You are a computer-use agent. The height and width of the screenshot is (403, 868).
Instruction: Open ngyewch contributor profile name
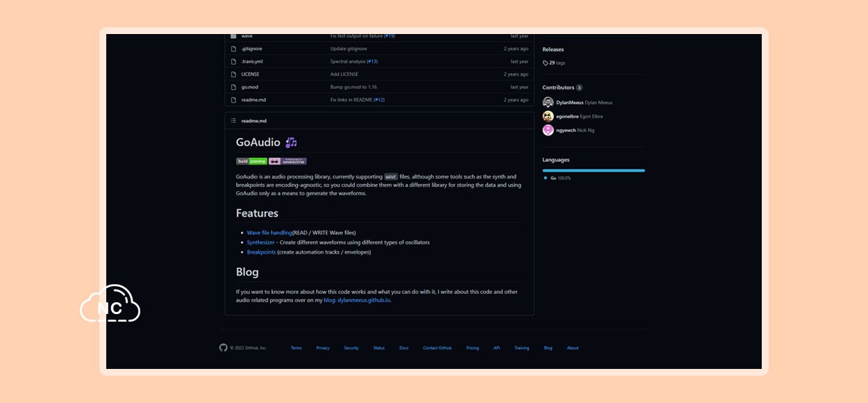pyautogui.click(x=566, y=130)
